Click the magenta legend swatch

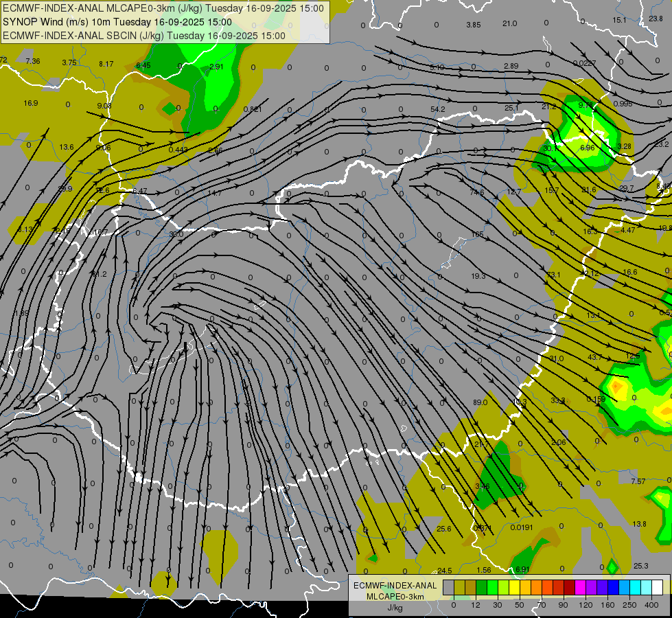pos(580,588)
